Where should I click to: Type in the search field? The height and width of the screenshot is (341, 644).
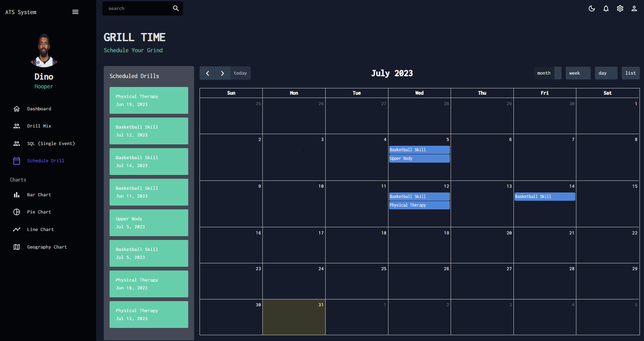[x=137, y=8]
